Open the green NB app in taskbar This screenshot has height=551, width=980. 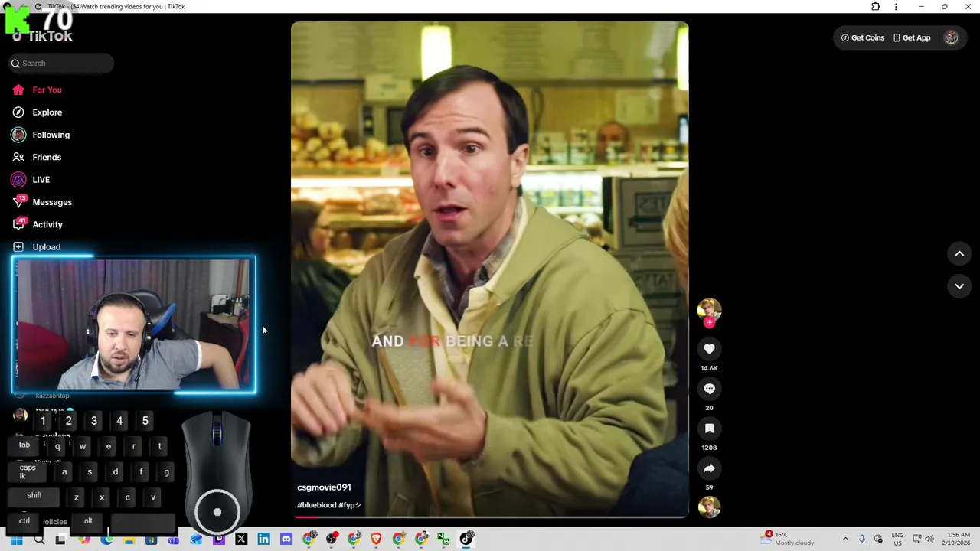(443, 539)
